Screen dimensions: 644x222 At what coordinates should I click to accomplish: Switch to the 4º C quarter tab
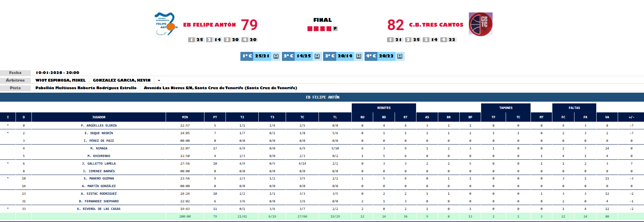(x=371, y=56)
